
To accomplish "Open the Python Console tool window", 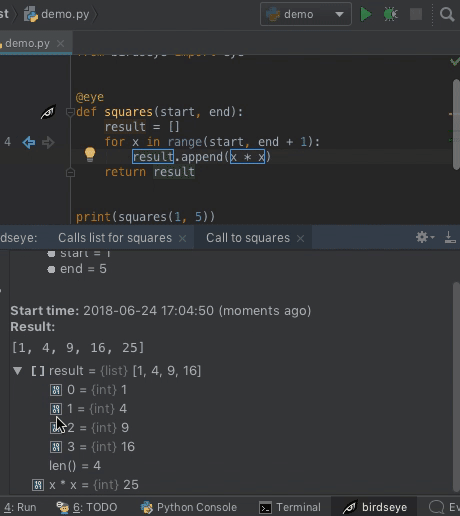I will pyautogui.click(x=189, y=507).
